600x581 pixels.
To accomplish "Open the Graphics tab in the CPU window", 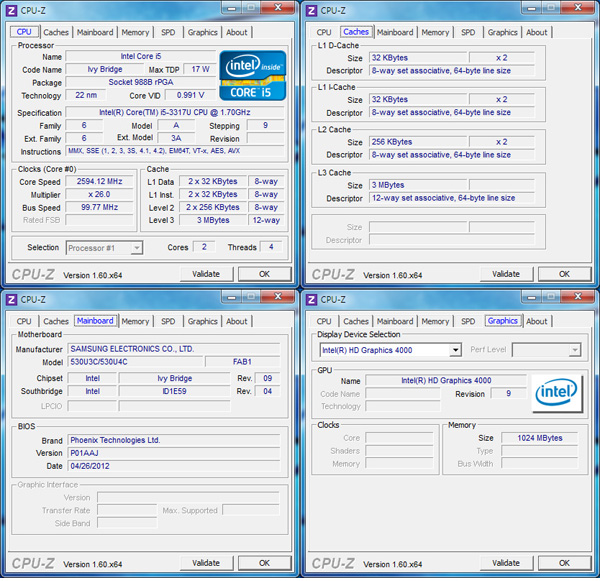I will point(202,32).
